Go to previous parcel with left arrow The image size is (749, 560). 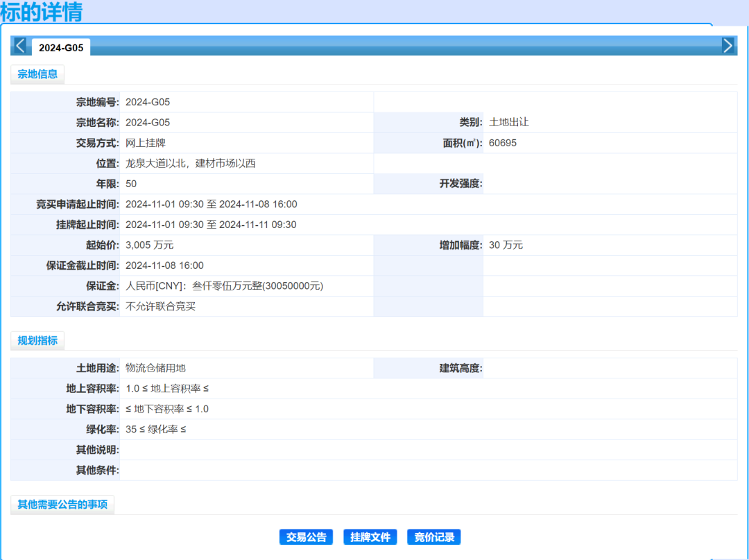tap(20, 46)
